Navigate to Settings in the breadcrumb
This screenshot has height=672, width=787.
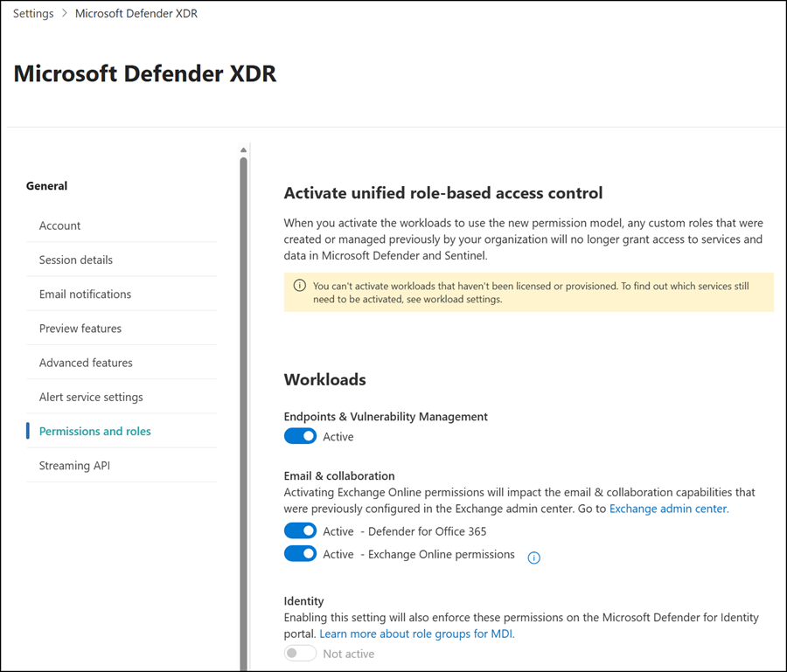(x=33, y=13)
